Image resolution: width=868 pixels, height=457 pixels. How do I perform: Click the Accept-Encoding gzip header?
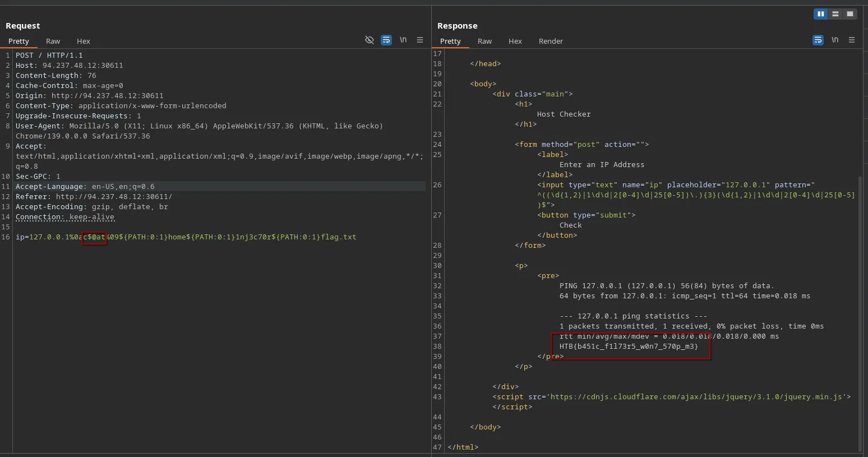[x=92, y=207]
